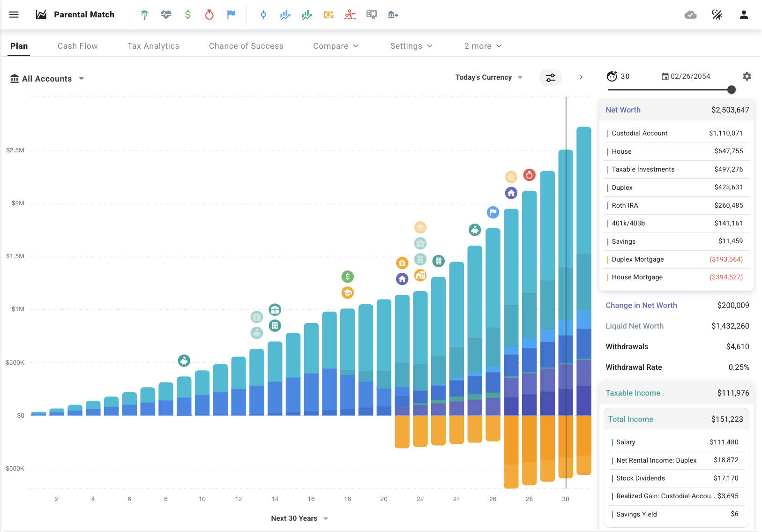Viewport: 762px width, 532px height.
Task: Open the chart filter sliders button
Action: (x=551, y=77)
